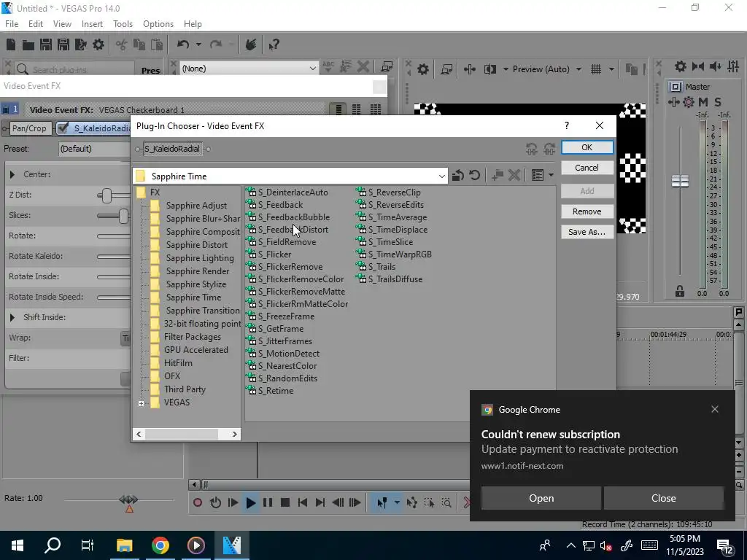Open the Tools menu
747x560 pixels.
coord(123,24)
